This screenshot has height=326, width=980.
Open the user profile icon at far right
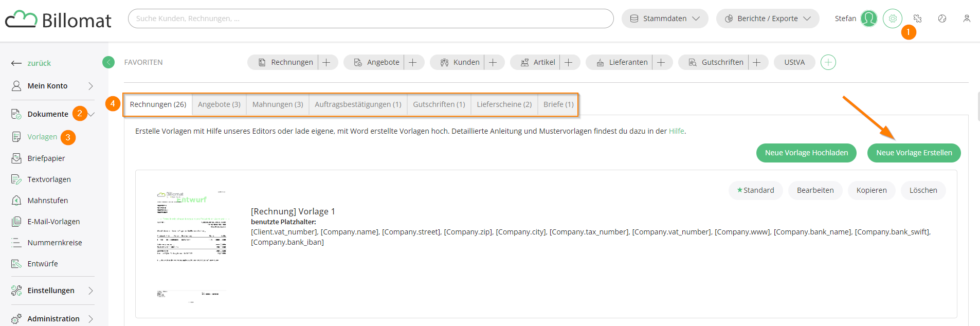tap(967, 19)
